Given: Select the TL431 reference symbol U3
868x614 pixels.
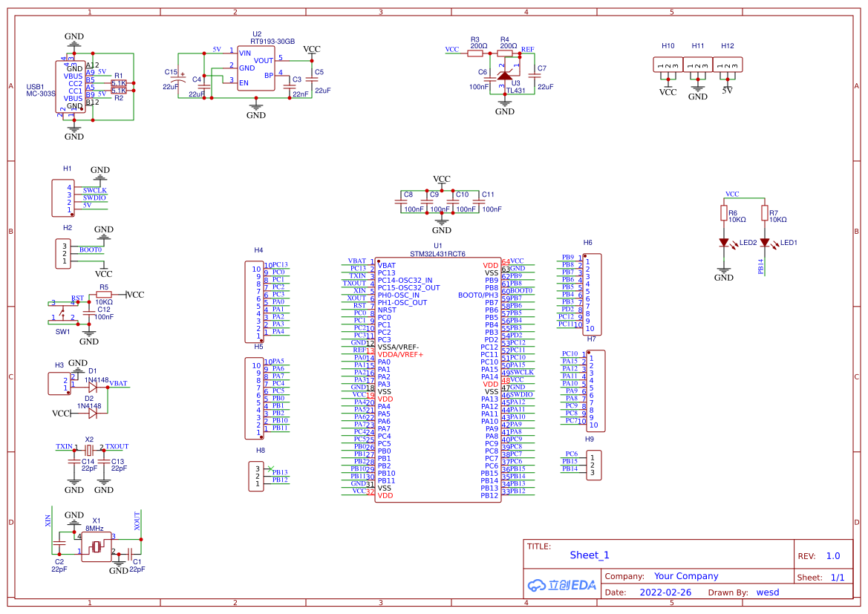Looking at the screenshot, I should pyautogui.click(x=505, y=75).
